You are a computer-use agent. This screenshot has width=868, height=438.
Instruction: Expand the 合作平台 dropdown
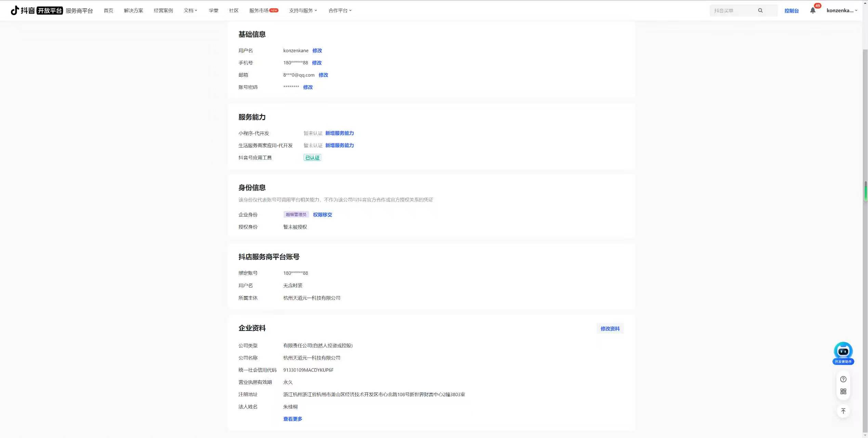pos(340,11)
